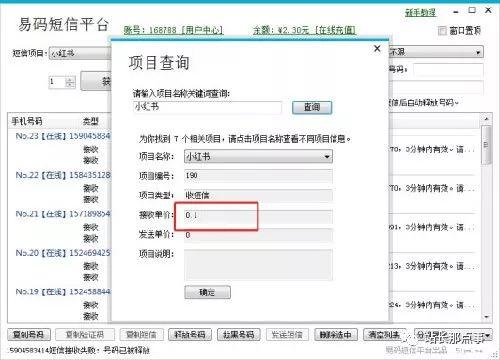Click the 项目编号 field showing 190
Image resolution: width=500 pixels, height=360 pixels.
click(x=258, y=176)
